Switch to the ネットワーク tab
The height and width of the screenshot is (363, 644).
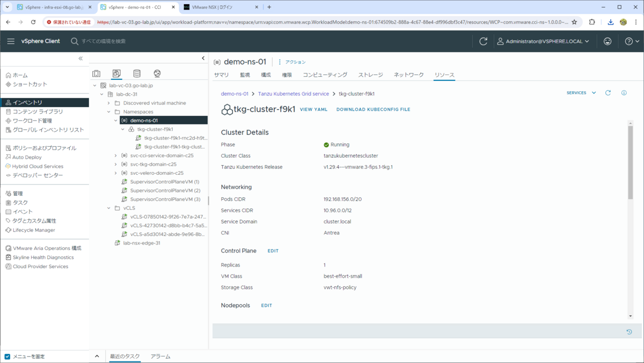coord(409,75)
